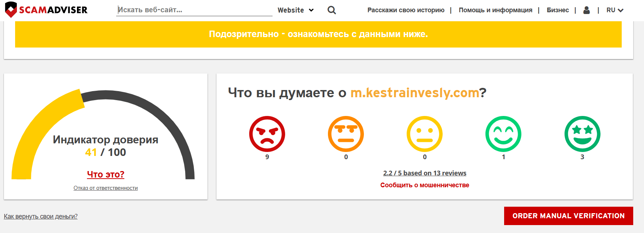The image size is (644, 233).
Task: Click the yellow 'Подозрительно' warning banner
Action: [x=318, y=34]
